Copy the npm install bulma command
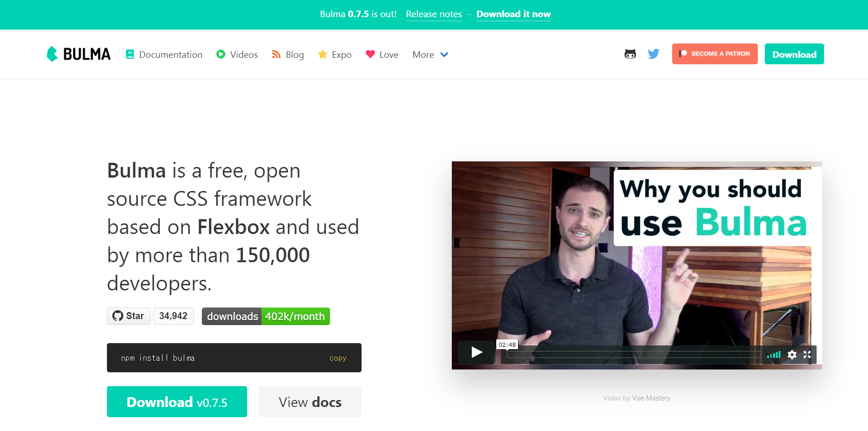Viewport: 868px width, 431px height. [x=338, y=358]
